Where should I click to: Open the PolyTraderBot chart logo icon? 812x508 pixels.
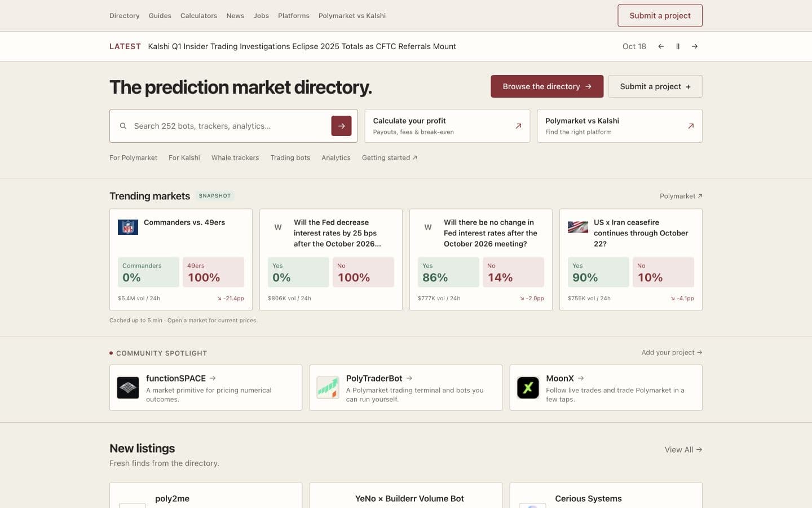328,388
